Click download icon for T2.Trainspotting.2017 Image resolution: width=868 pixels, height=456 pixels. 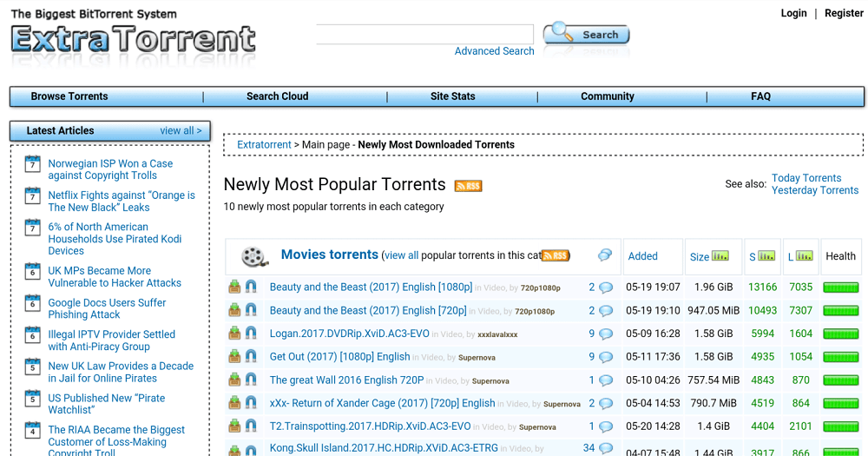(x=234, y=426)
